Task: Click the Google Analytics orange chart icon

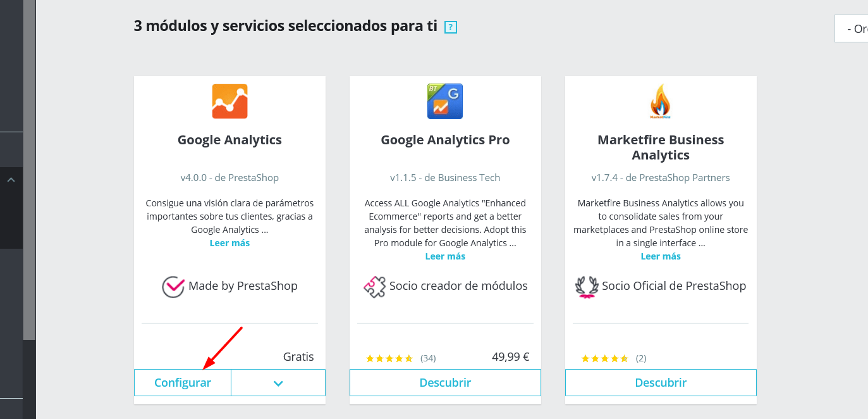Action: [x=229, y=101]
